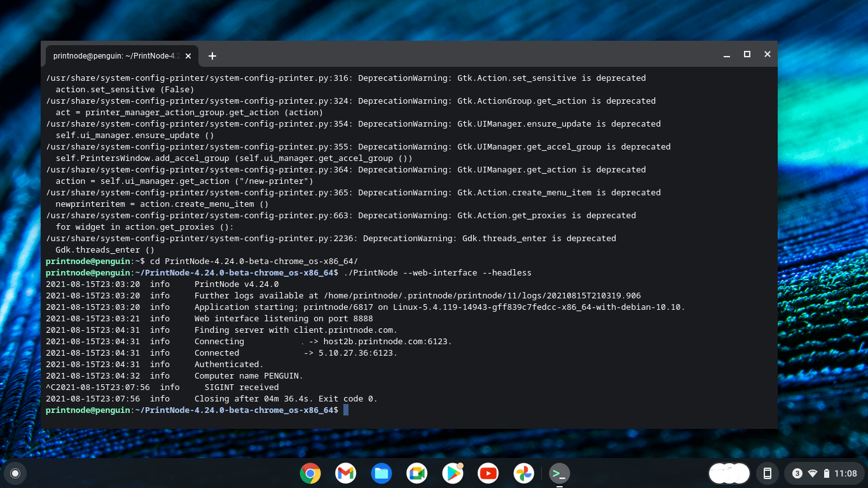Image resolution: width=868 pixels, height=488 pixels.
Task: Click 'newprinteritem = action.create_menu_item ()' line
Action: (162, 204)
